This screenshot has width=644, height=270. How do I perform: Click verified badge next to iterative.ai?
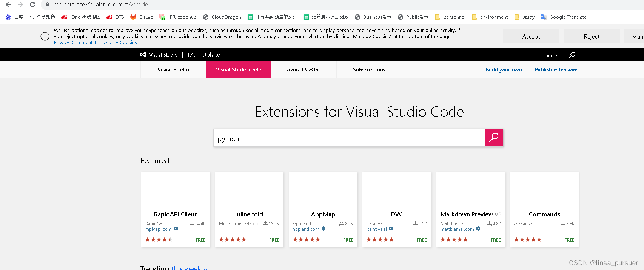(391, 228)
